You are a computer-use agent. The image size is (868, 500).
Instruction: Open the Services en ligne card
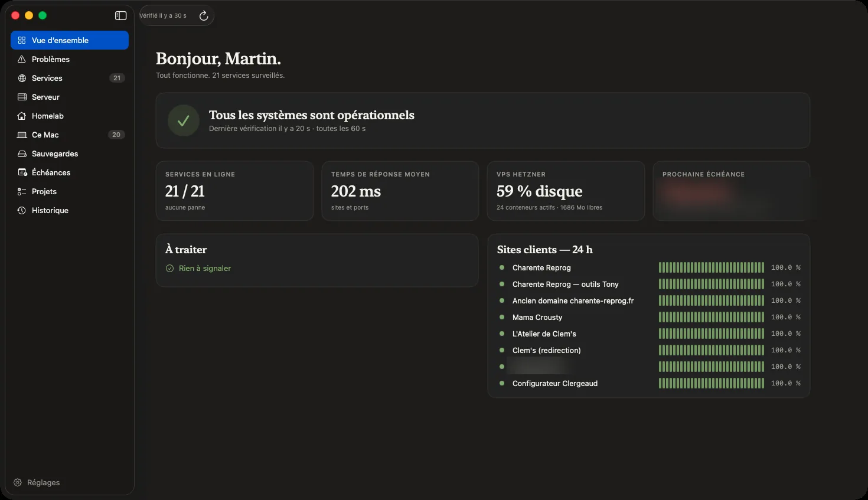234,191
